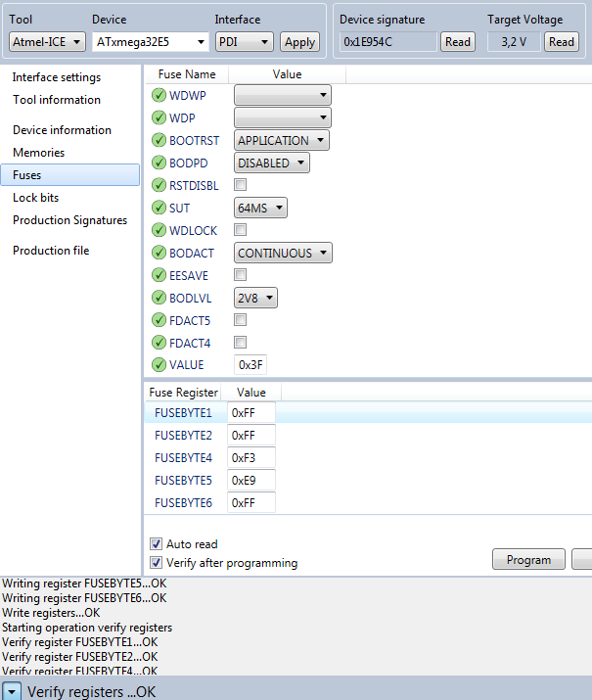Click the green check icon beside VALUE
This screenshot has width=592, height=700.
pyautogui.click(x=159, y=365)
